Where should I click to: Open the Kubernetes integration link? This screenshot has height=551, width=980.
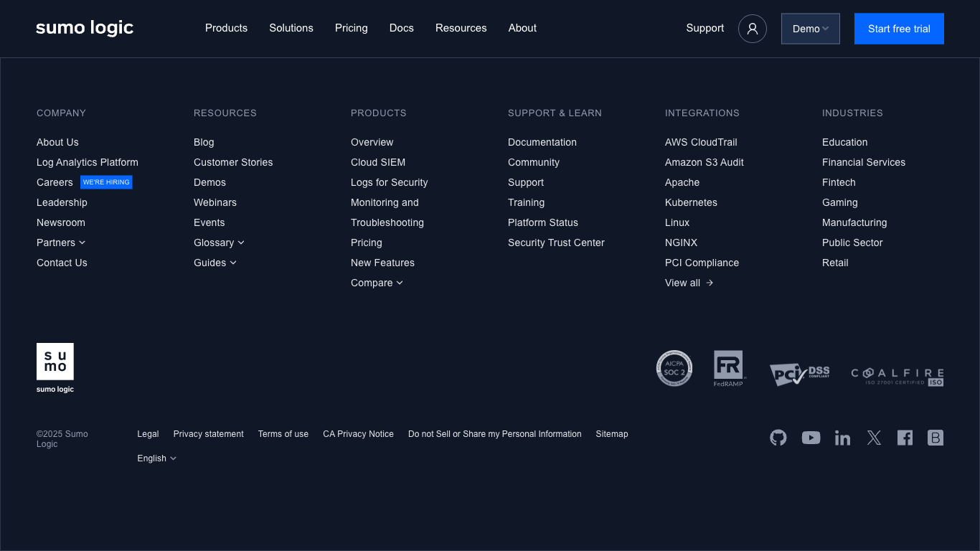[x=691, y=202]
